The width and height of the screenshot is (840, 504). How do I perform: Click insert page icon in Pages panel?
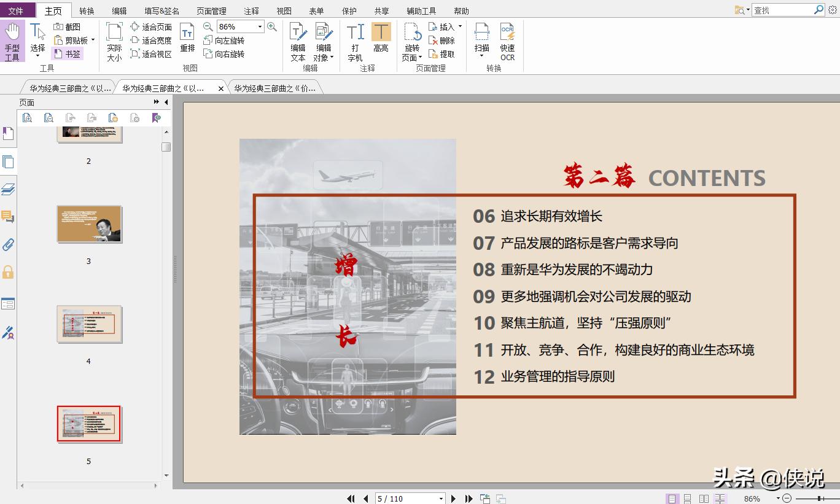[113, 117]
